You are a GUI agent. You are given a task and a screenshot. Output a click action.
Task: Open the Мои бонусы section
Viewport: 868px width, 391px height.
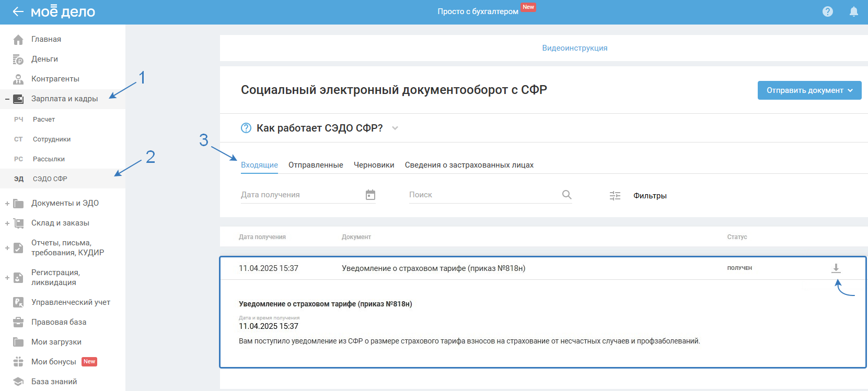click(x=54, y=362)
